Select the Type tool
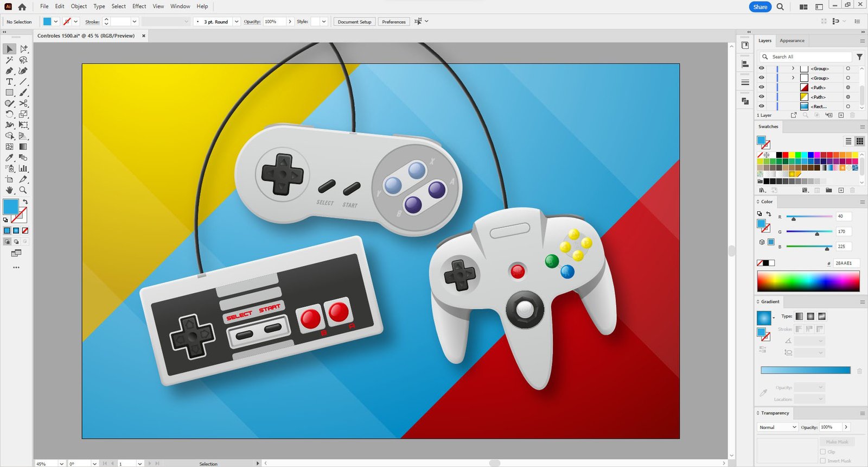The width and height of the screenshot is (868, 467). click(9, 81)
